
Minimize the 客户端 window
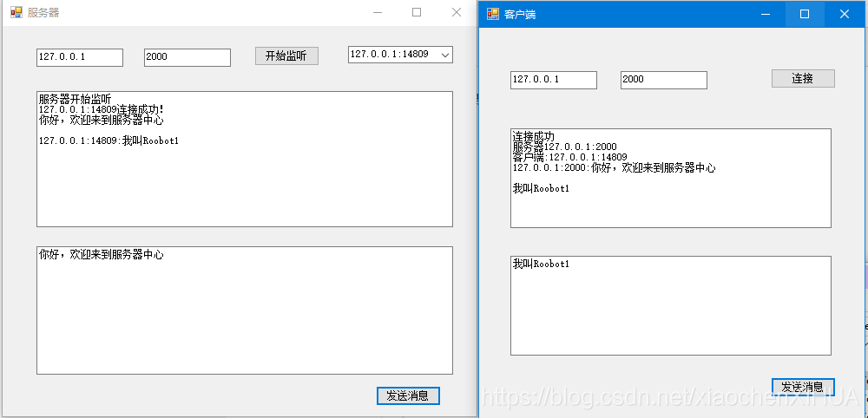coord(766,15)
